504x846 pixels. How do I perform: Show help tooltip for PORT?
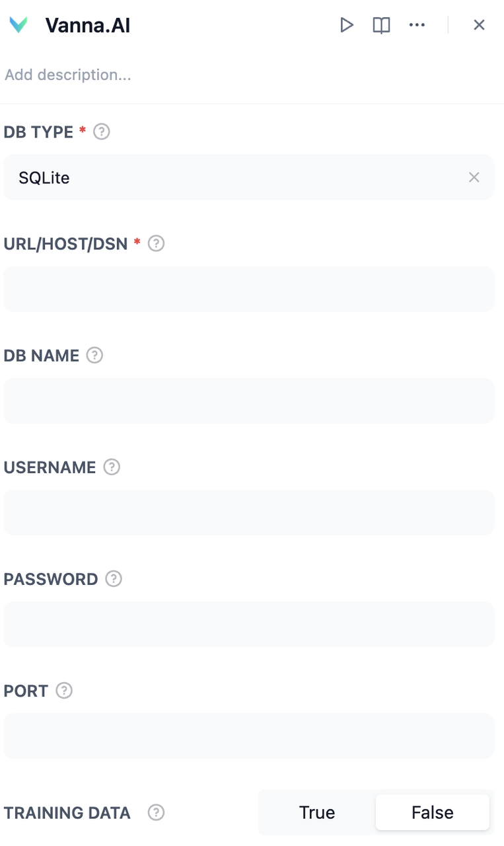63,690
